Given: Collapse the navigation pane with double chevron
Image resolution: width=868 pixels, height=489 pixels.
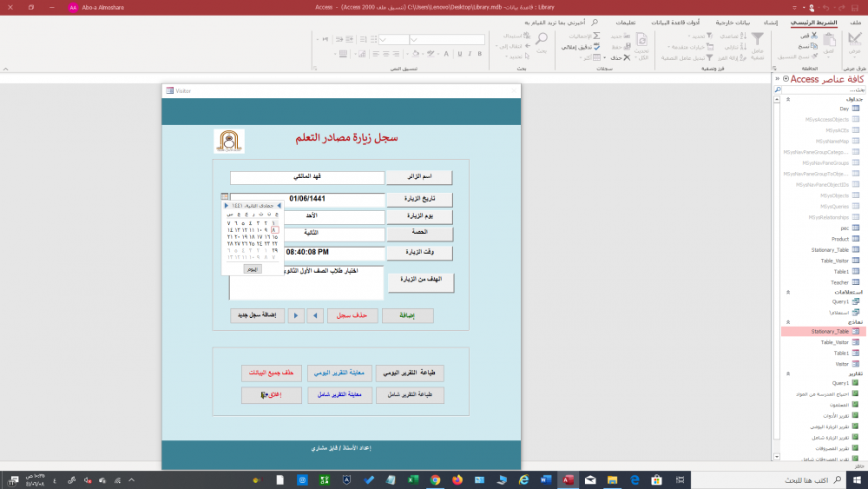Looking at the screenshot, I should pyautogui.click(x=777, y=79).
